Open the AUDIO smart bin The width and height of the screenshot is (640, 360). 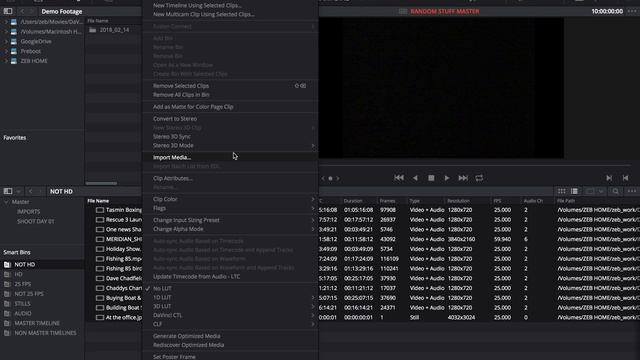tap(22, 313)
